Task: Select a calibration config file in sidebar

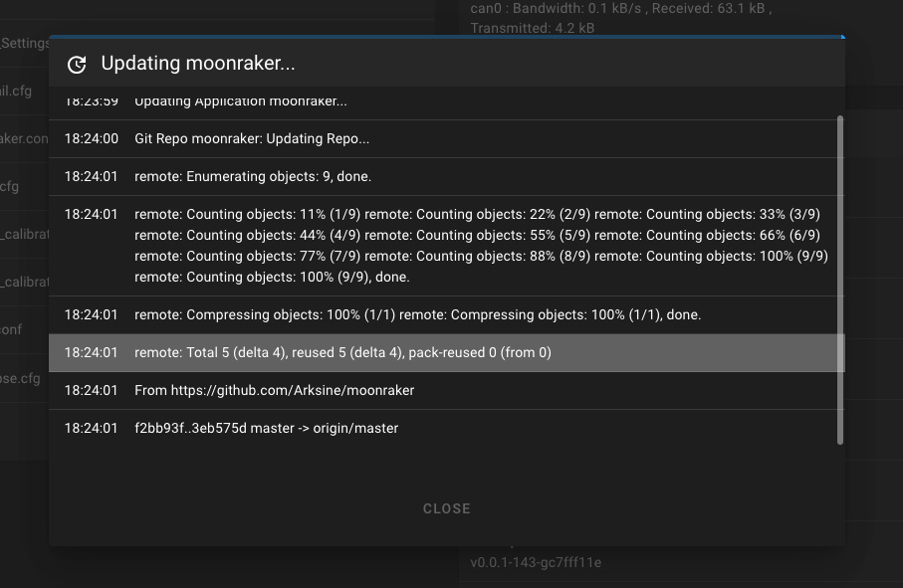Action: click(x=22, y=234)
